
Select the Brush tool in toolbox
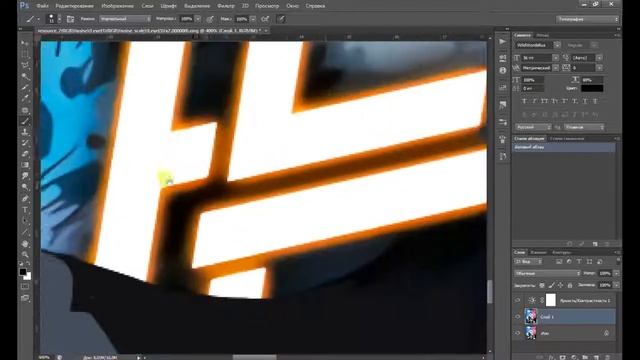click(25, 121)
